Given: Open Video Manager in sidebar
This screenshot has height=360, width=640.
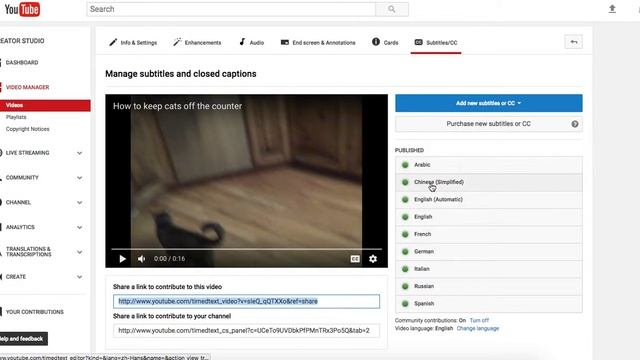Looking at the screenshot, I should (x=27, y=87).
